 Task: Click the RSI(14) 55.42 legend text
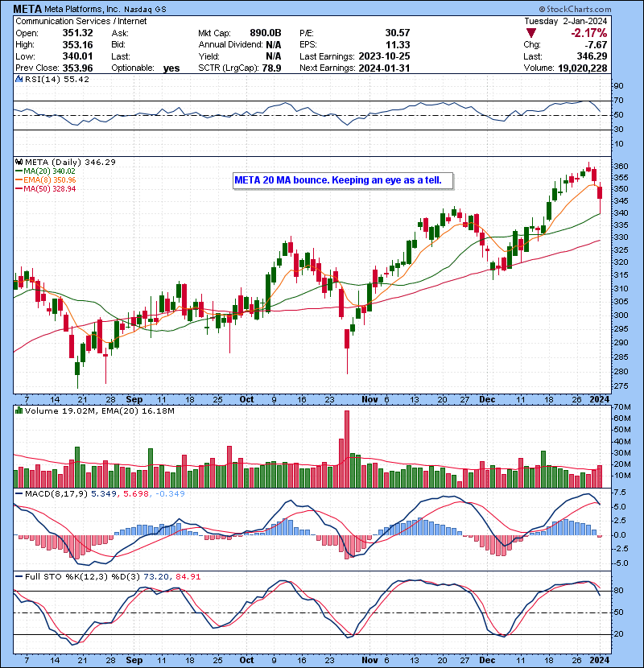point(57,79)
